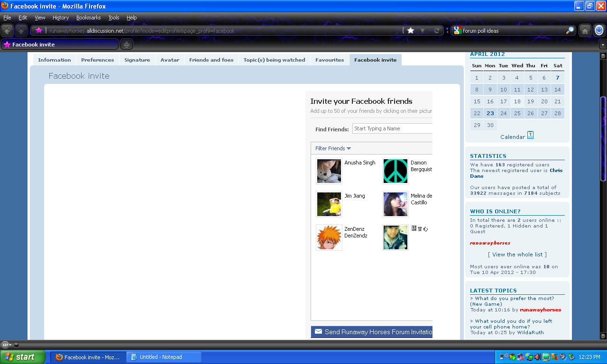Open the Tools menu
Image resolution: width=607 pixels, height=364 pixels.
114,18
